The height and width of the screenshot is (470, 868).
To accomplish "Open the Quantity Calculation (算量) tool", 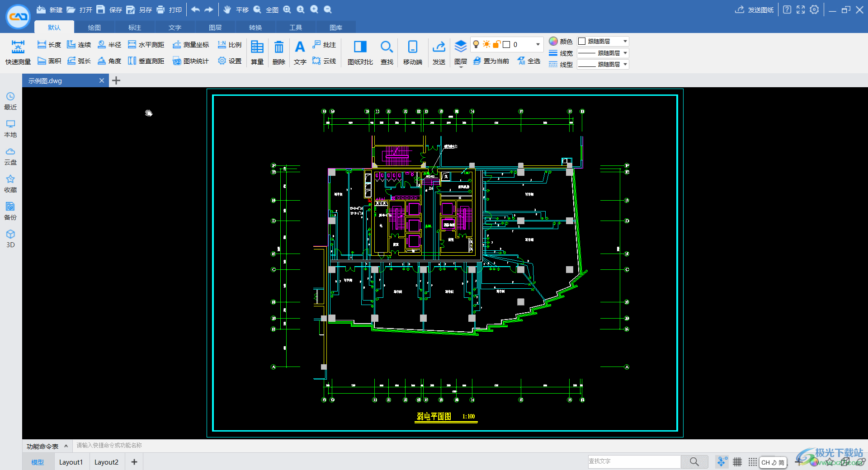I will tap(257, 52).
